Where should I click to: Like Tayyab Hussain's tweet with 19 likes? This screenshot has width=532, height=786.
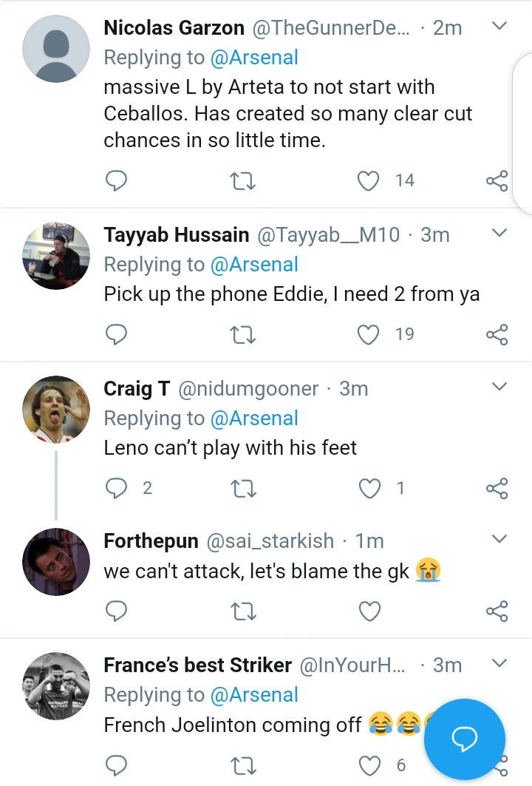coord(369,334)
